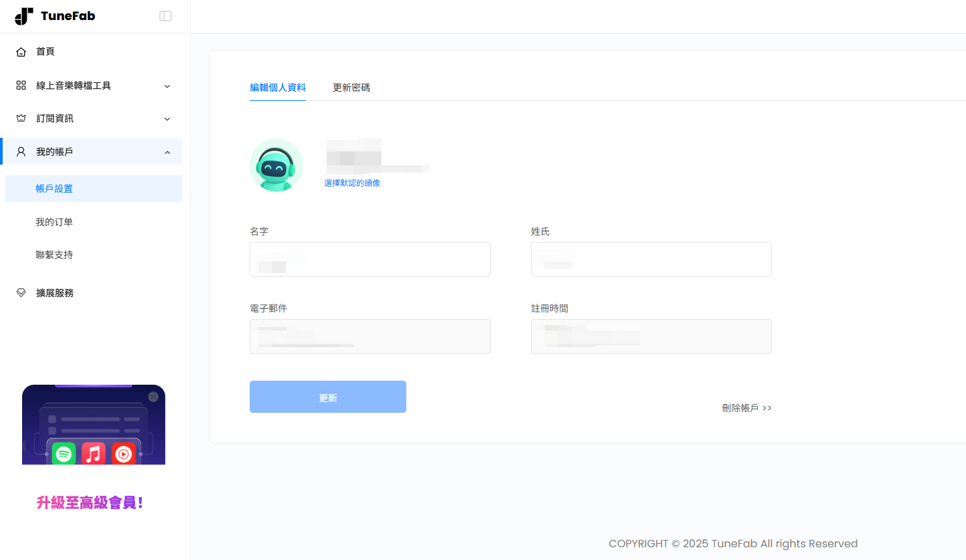Click the user icon for 我的帳戶
966x560 pixels.
tap(21, 152)
